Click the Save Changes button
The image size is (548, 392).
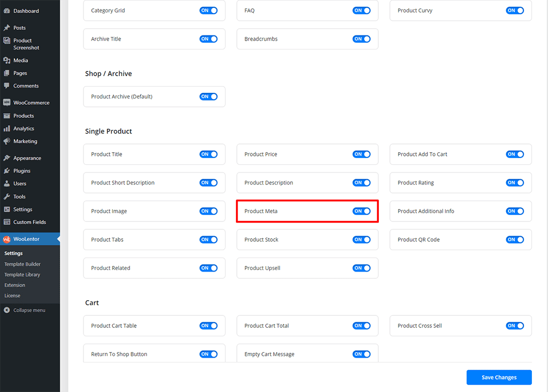[x=498, y=377]
